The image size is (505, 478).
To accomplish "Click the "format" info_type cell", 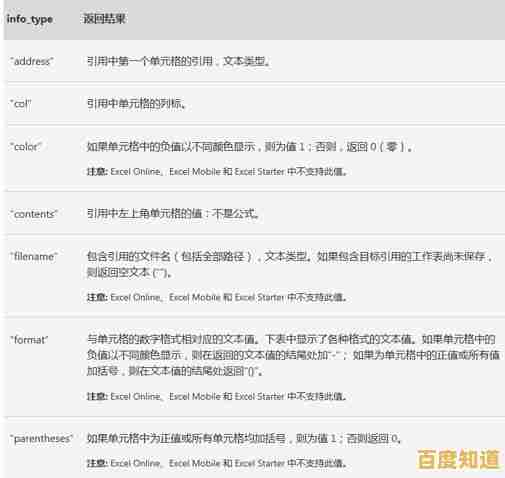I will click(29, 340).
